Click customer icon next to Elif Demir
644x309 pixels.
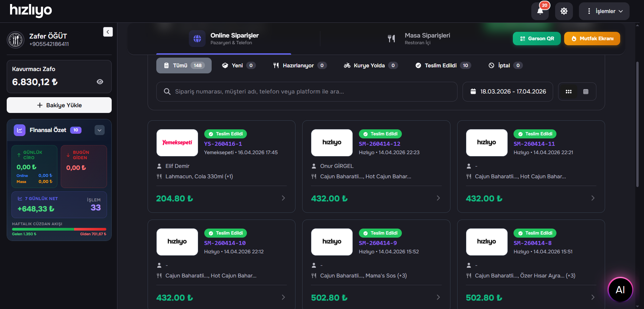(159, 166)
